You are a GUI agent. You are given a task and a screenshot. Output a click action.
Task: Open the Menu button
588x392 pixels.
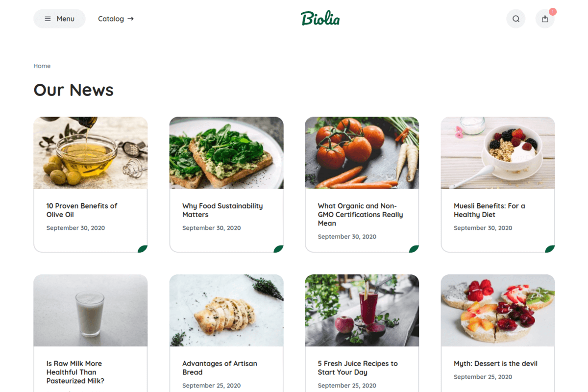(59, 19)
